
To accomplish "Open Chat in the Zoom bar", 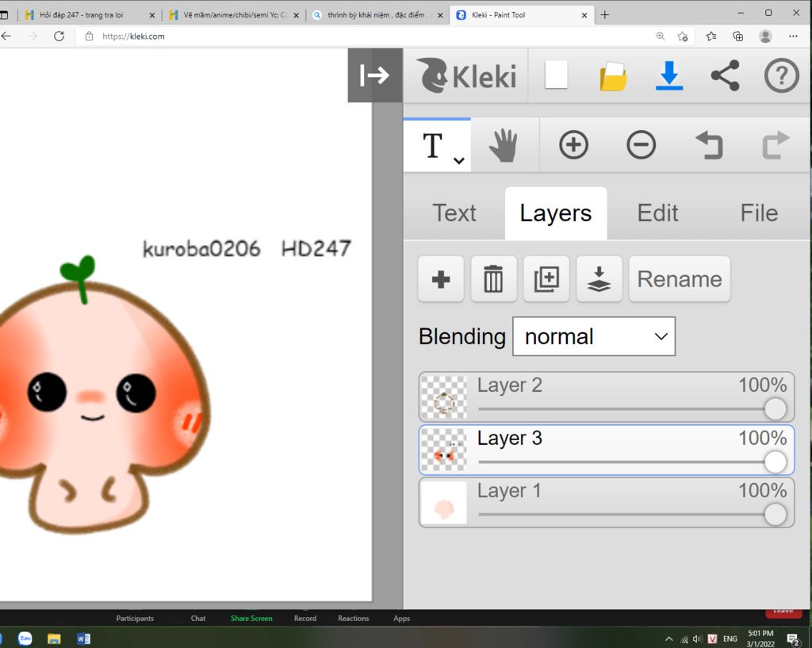I will 197,619.
